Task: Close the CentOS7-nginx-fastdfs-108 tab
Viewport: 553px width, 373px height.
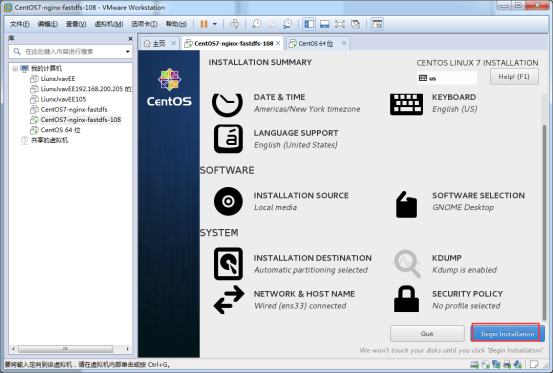Action: (278, 43)
